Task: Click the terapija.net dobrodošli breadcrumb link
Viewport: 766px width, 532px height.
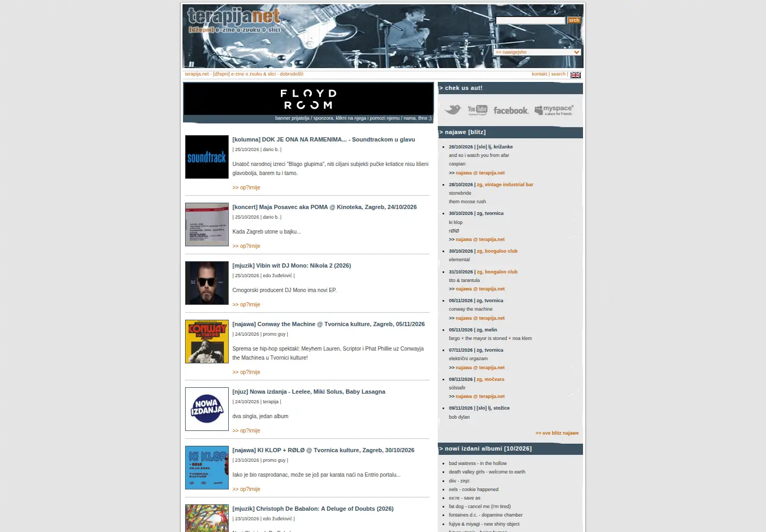Action: point(244,74)
